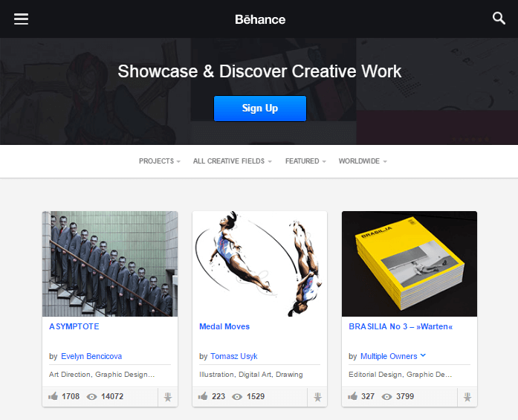The height and width of the screenshot is (420, 518).
Task: Click the thumbs-up icon on ASYMPTOTE
Action: [x=53, y=396]
